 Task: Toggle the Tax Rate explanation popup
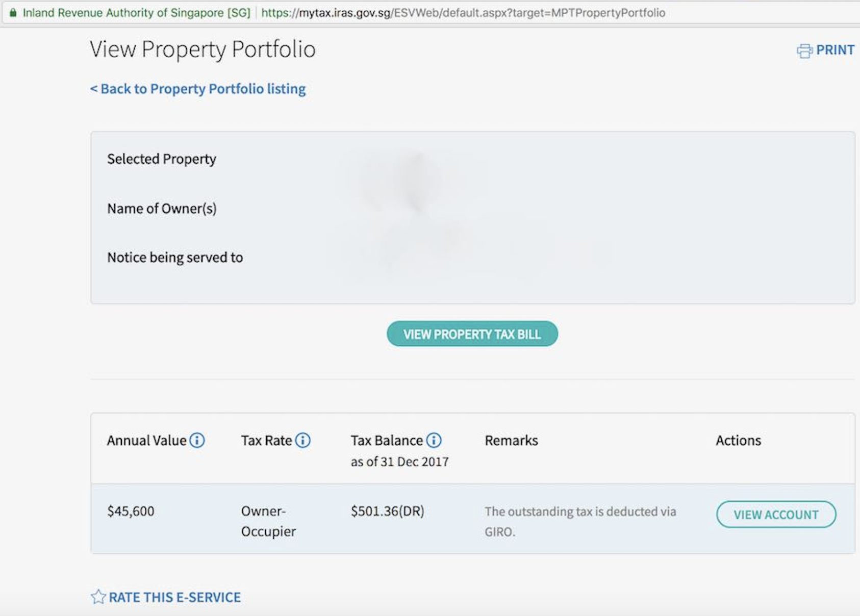point(303,441)
